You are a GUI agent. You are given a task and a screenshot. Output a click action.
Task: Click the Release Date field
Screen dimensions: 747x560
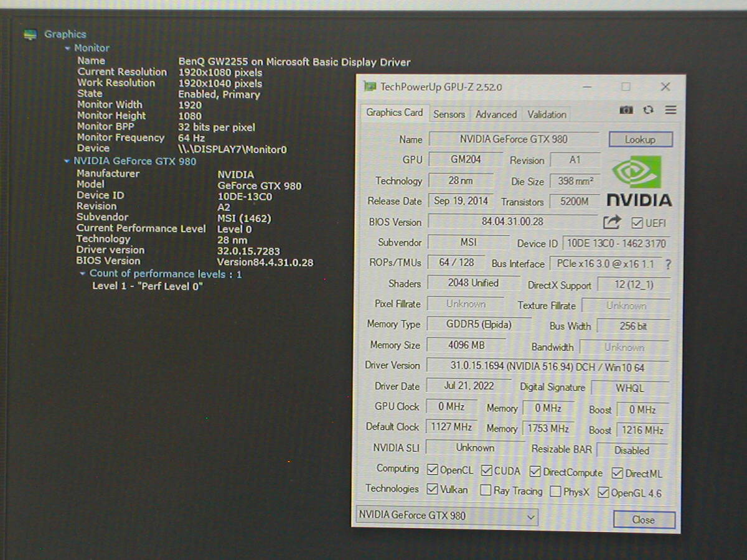pyautogui.click(x=461, y=201)
